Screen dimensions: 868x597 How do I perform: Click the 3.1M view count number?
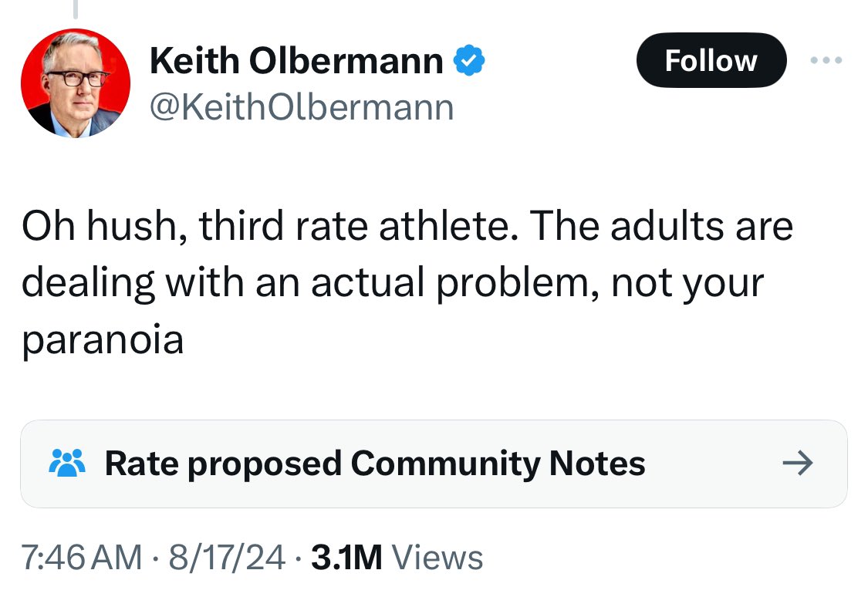tap(346, 558)
